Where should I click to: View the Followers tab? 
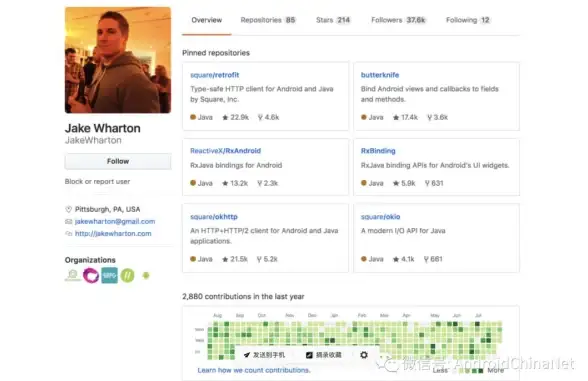click(398, 20)
